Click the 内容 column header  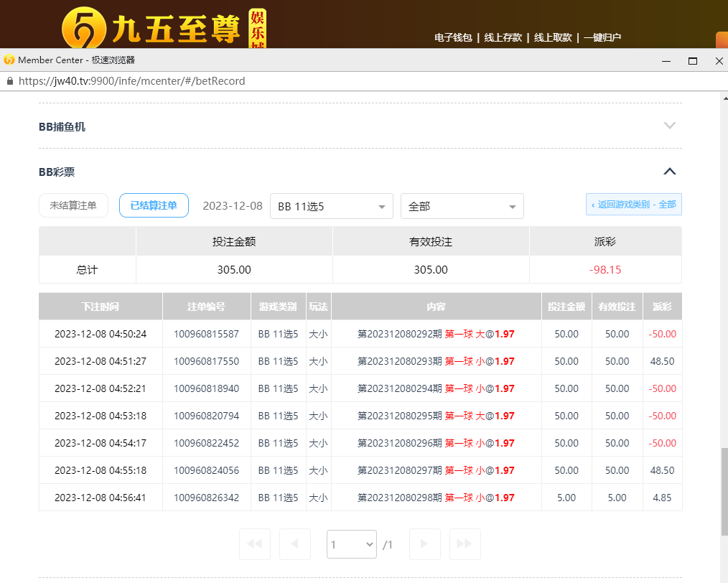pyautogui.click(x=436, y=307)
